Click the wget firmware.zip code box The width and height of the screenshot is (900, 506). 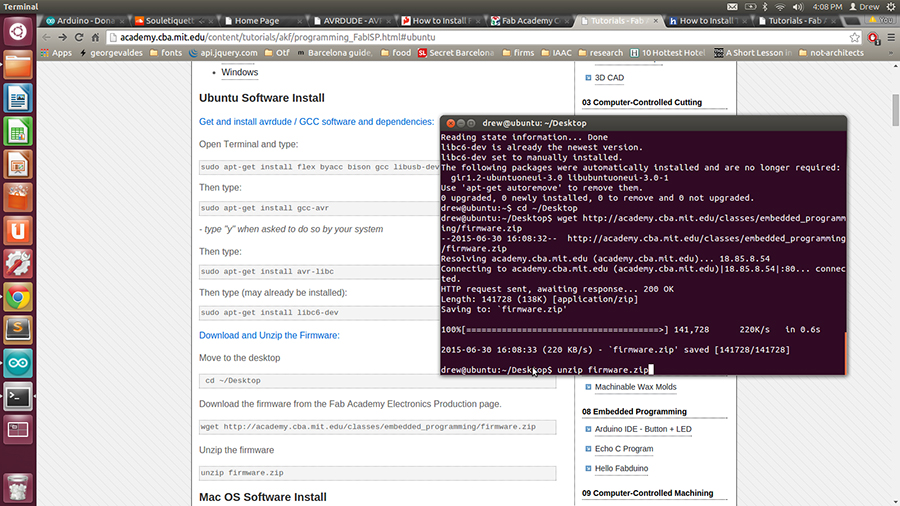tap(377, 427)
